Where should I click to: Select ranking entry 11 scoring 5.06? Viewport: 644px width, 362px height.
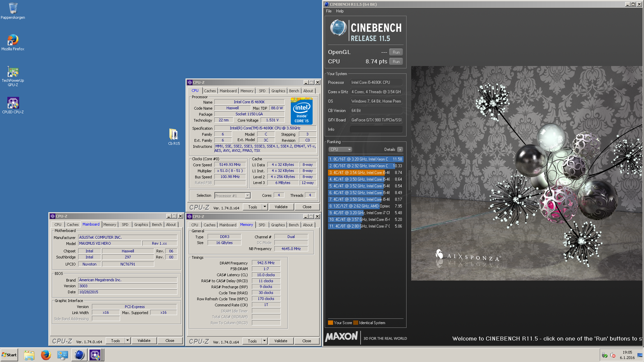(366, 226)
